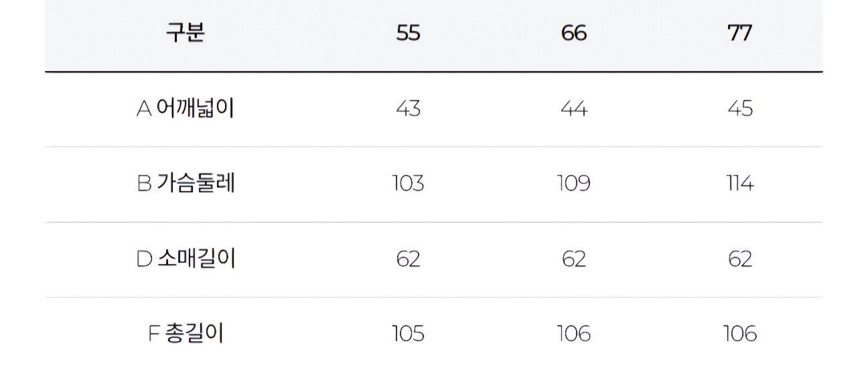Select 가슴둘레 value 103 for size 55

(408, 184)
